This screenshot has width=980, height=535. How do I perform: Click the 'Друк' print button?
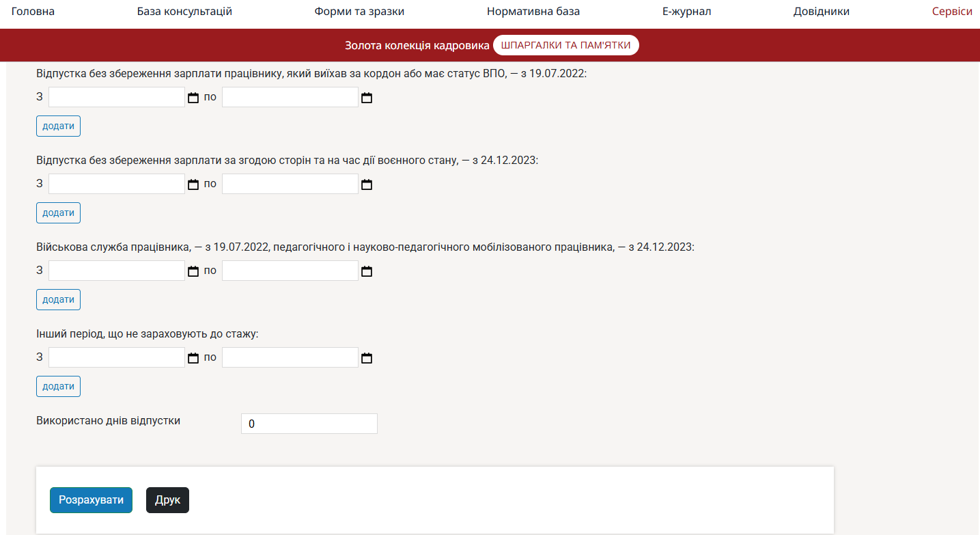point(167,500)
